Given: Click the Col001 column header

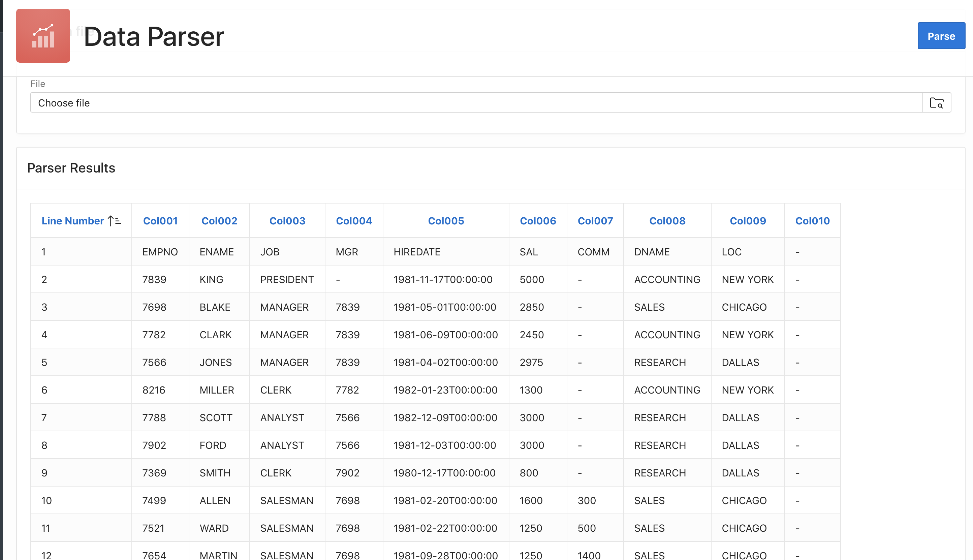Looking at the screenshot, I should 160,221.
